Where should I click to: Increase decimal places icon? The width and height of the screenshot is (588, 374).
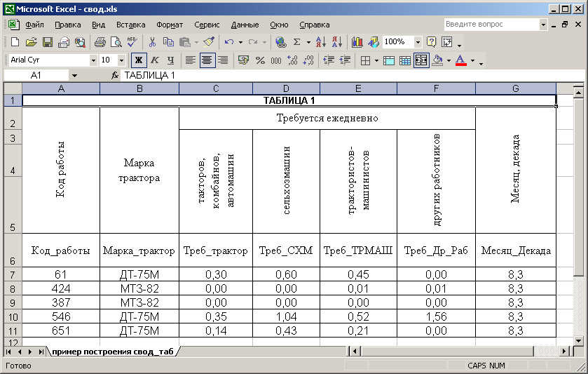(x=292, y=60)
